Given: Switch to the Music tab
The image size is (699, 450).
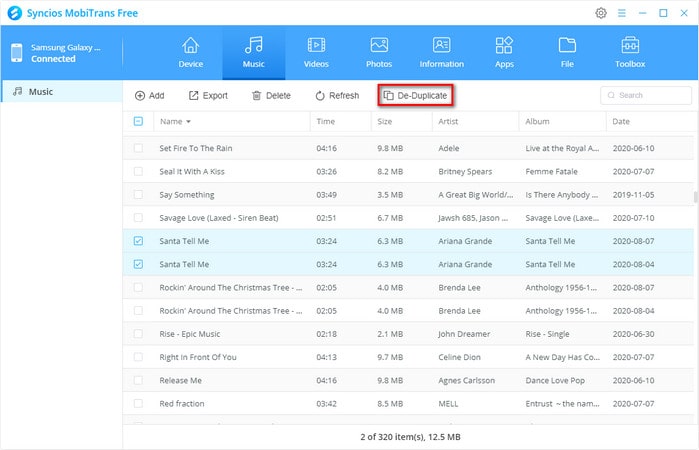Looking at the screenshot, I should [x=254, y=53].
